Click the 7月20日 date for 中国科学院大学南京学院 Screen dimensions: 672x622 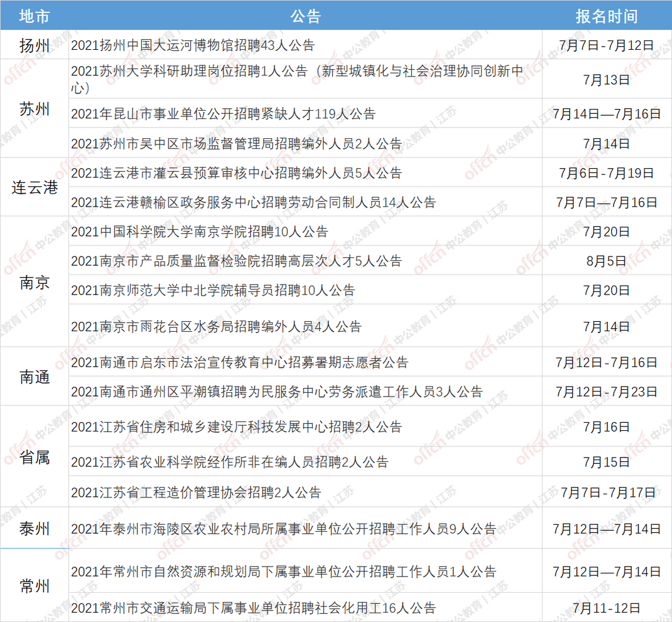[x=607, y=232]
